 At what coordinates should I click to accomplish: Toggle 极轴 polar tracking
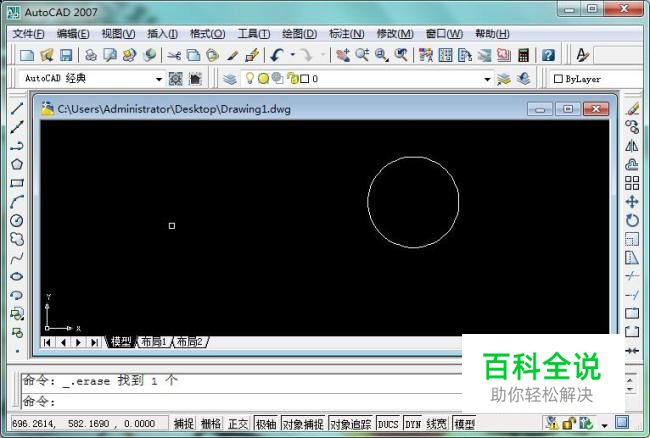[266, 423]
